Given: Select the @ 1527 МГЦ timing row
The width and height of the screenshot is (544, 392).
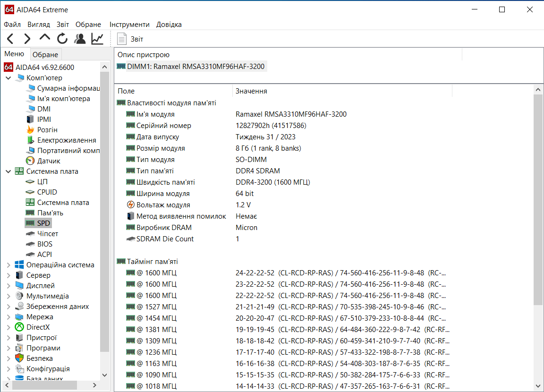Looking at the screenshot, I should click(x=284, y=307).
